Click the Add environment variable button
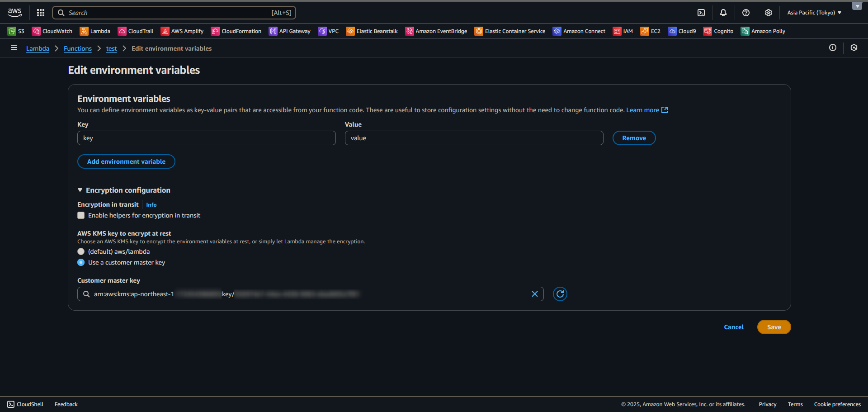Image resolution: width=868 pixels, height=412 pixels. tap(126, 161)
